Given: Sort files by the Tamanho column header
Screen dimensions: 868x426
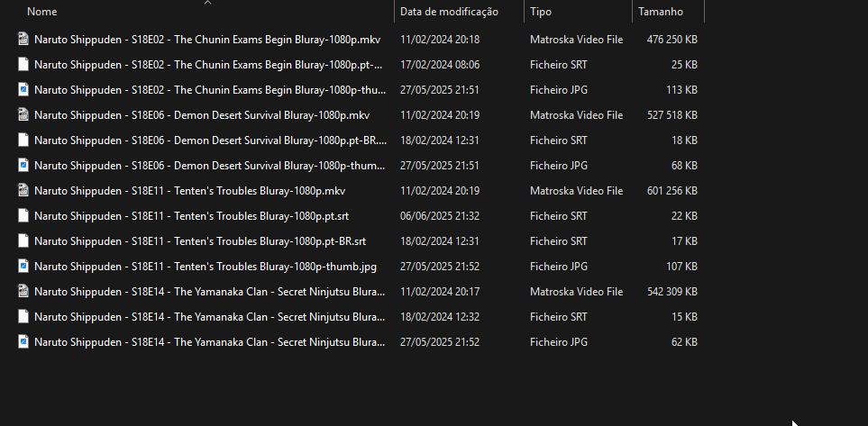Looking at the screenshot, I should click(x=661, y=12).
